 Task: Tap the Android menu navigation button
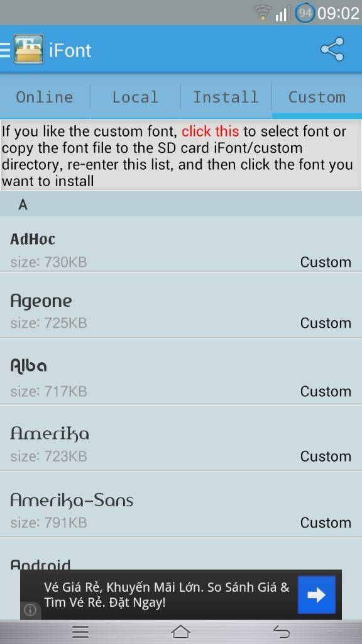80,631
